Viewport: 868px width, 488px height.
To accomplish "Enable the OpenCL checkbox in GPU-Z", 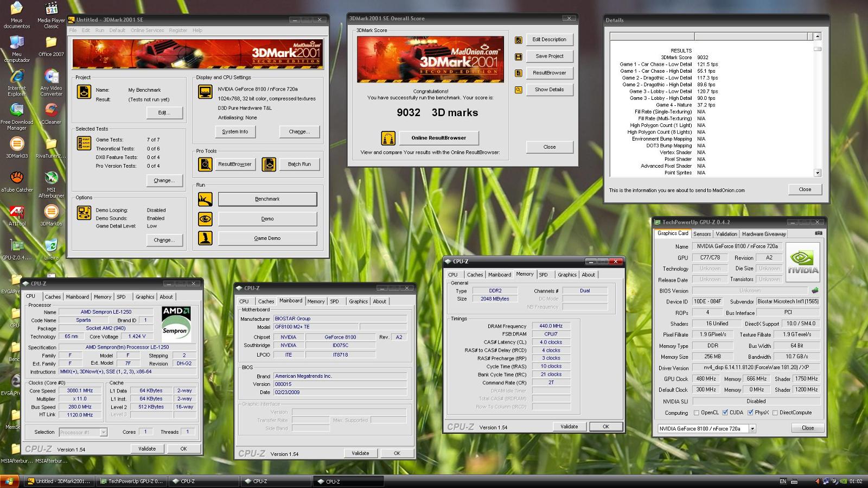I will [x=697, y=413].
